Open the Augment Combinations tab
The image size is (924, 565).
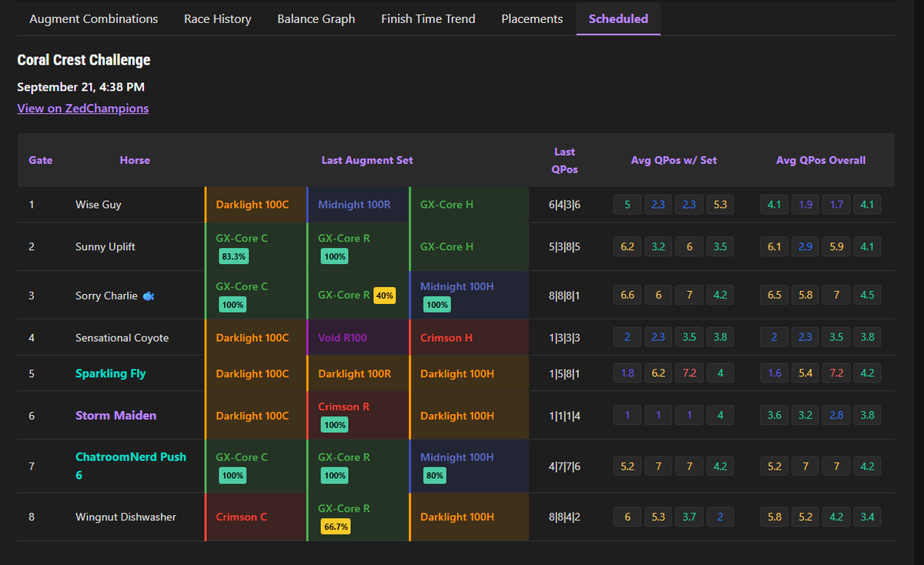coord(94,18)
